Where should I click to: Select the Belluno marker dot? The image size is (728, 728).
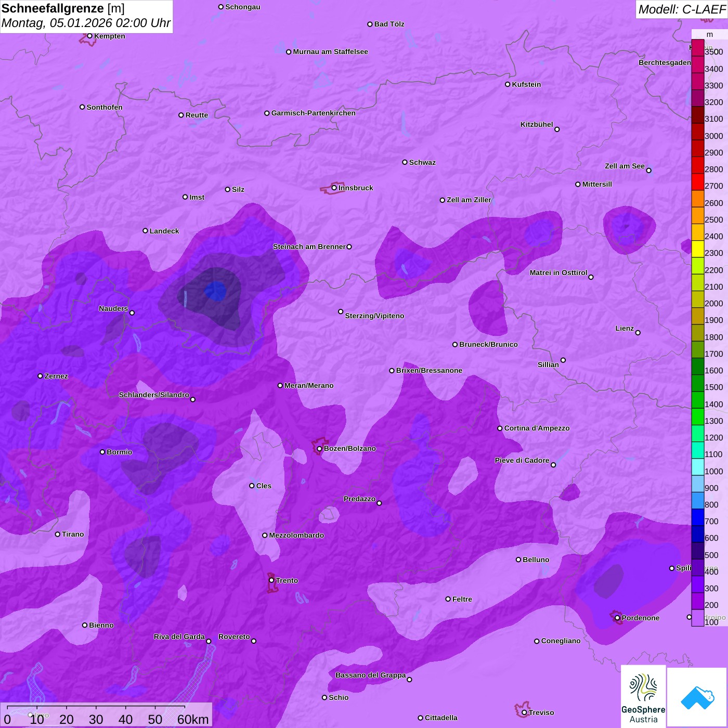pyautogui.click(x=518, y=560)
